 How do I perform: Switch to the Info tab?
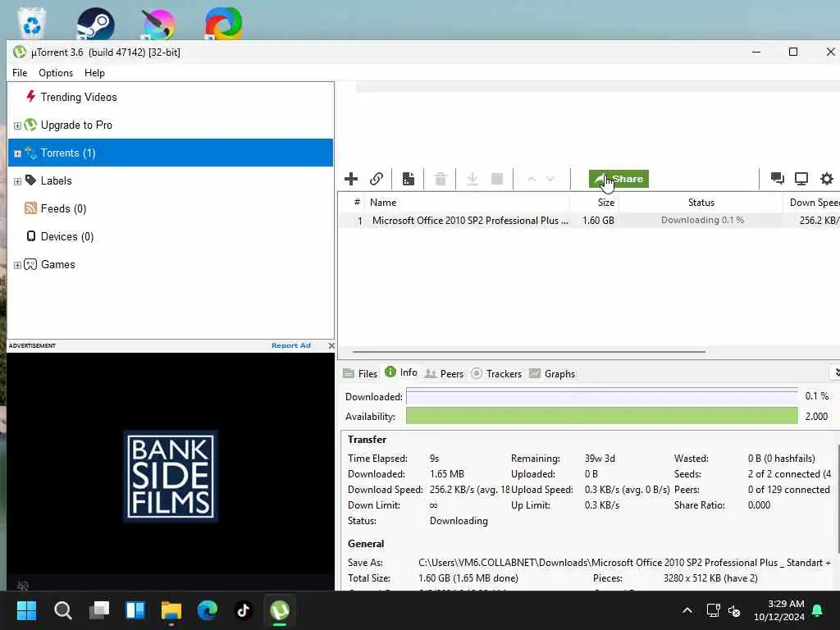click(x=401, y=372)
